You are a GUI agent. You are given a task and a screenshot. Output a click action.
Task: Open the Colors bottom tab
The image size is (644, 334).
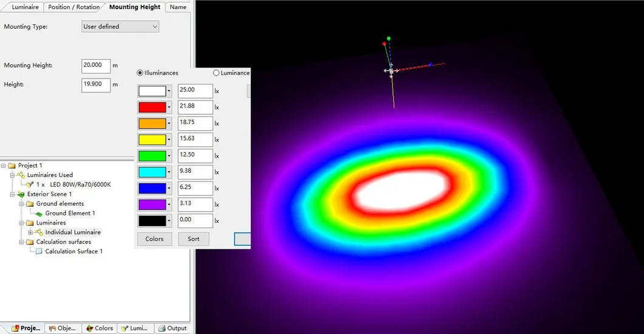pos(100,329)
